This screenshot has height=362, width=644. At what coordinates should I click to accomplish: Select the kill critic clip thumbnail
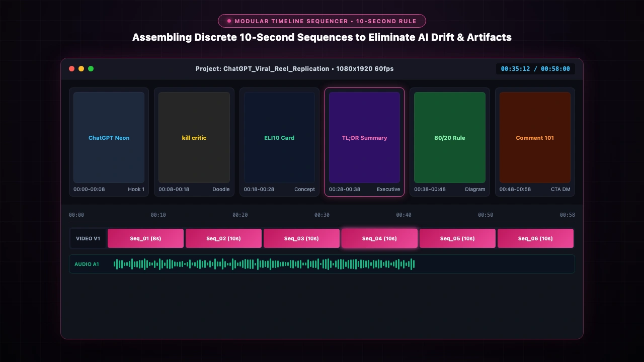194,137
